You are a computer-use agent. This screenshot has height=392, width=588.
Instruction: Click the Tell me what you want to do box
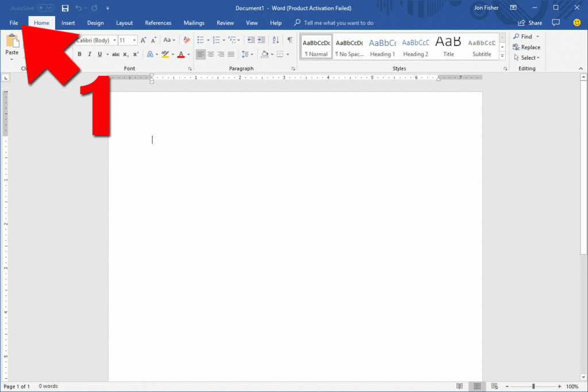[339, 22]
